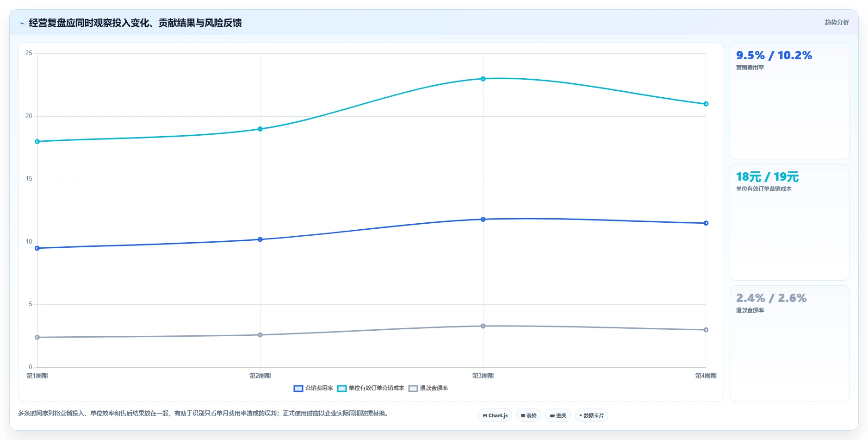868x440 pixels.
Task: Click the 2.4% / 2.6% metric value
Action: click(x=771, y=298)
